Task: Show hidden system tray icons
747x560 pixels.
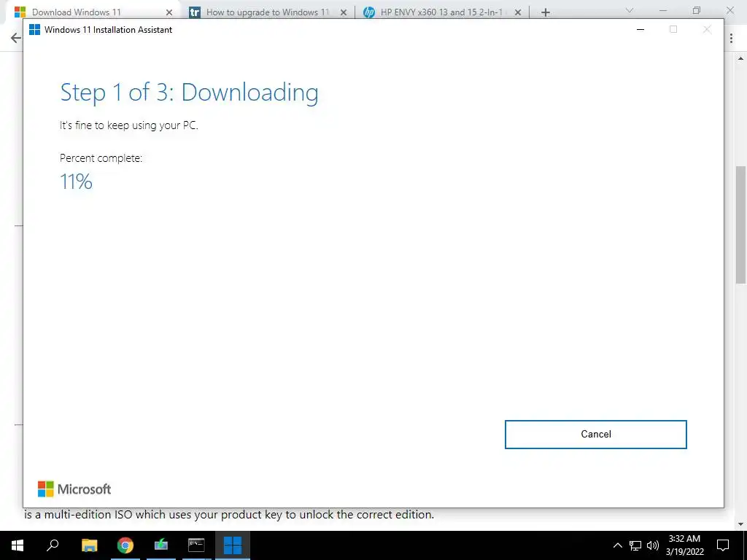Action: tap(617, 545)
